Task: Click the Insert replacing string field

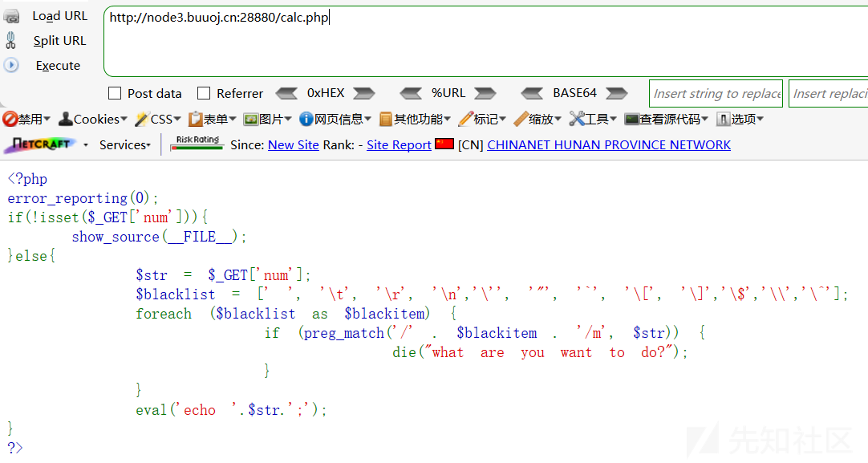Action: click(829, 94)
